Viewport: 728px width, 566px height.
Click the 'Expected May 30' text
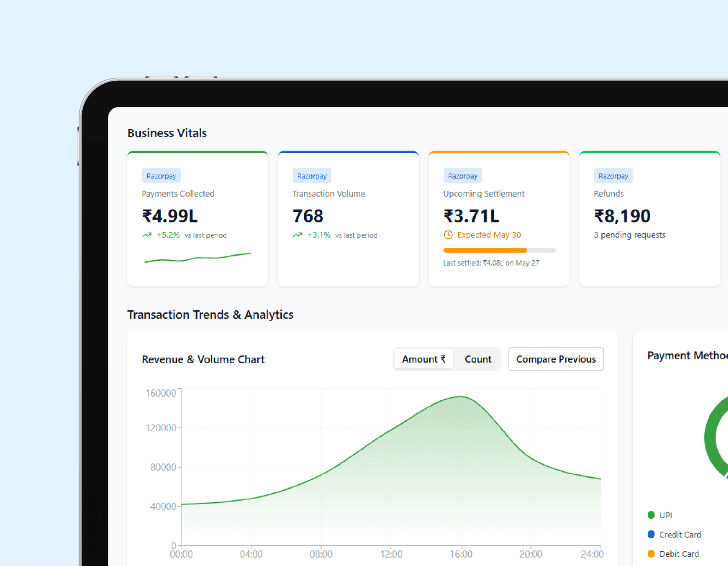pyautogui.click(x=489, y=235)
